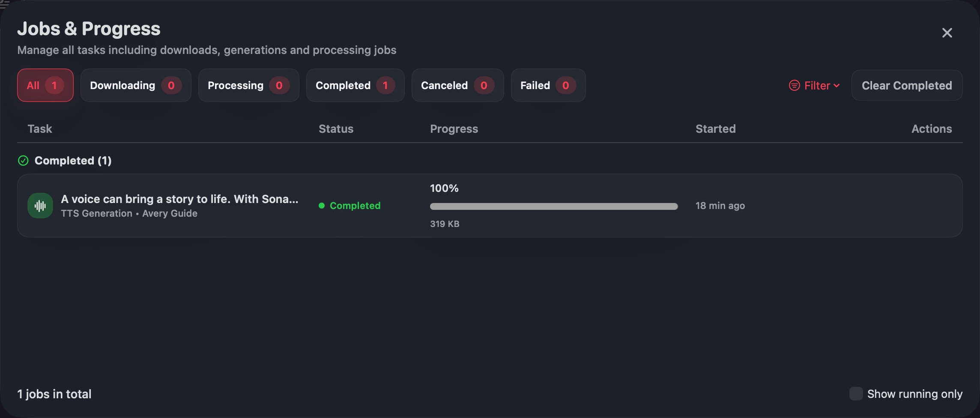The width and height of the screenshot is (980, 418).
Task: Click the Actions column header
Action: coord(932,129)
